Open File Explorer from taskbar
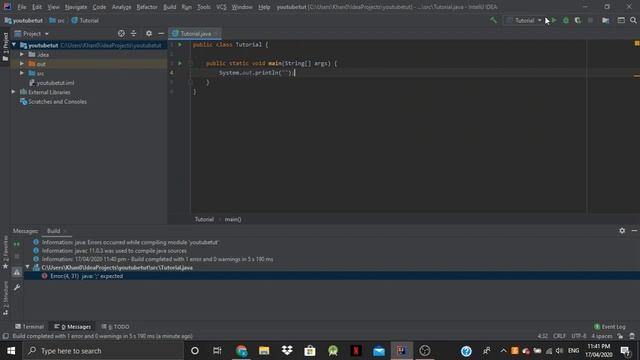The width and height of the screenshot is (640, 360). [264, 351]
